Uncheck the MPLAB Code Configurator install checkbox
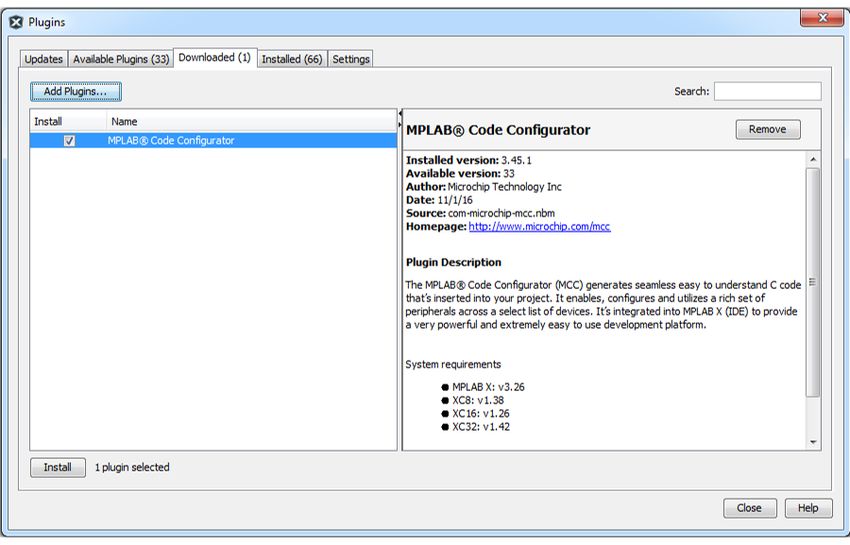The image size is (850, 545). point(69,141)
